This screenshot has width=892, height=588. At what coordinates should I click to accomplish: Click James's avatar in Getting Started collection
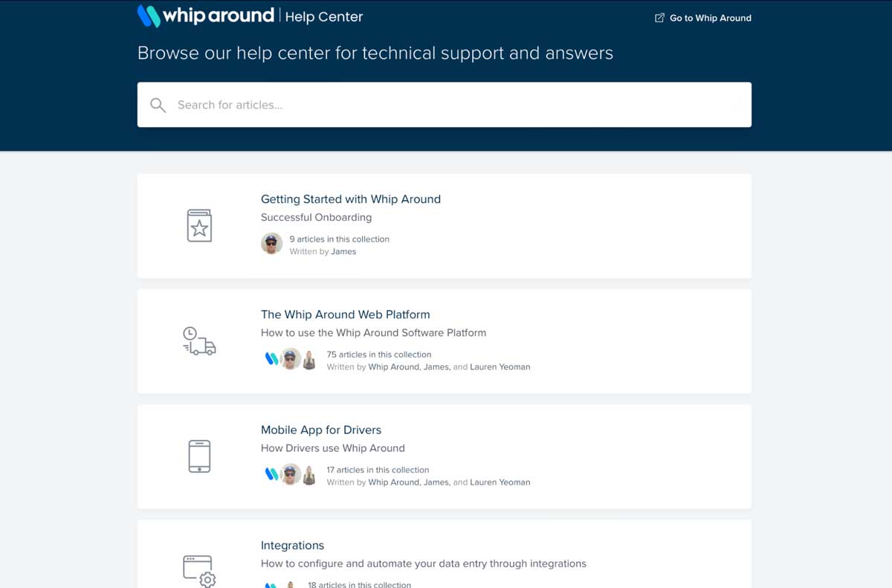[271, 244]
